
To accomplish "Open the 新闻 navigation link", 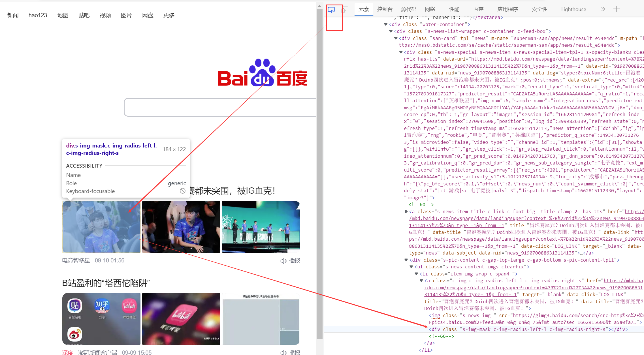I will click(13, 15).
